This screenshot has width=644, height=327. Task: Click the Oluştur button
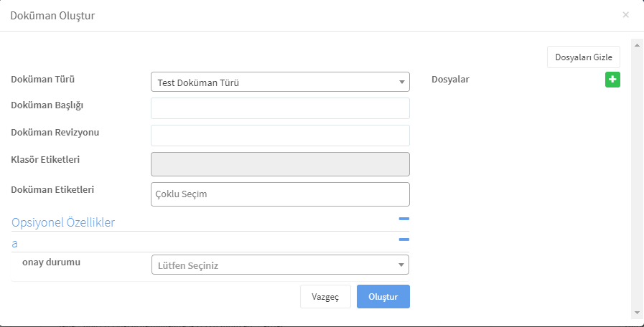pos(383,297)
